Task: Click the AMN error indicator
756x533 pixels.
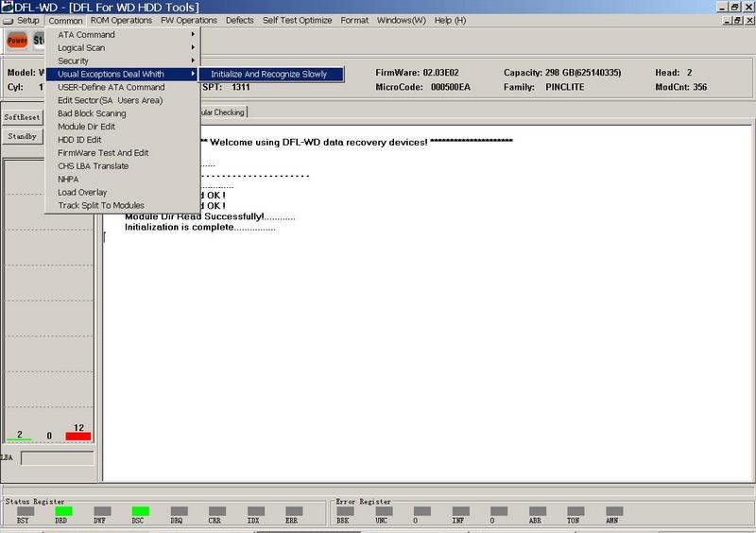Action: (614, 511)
